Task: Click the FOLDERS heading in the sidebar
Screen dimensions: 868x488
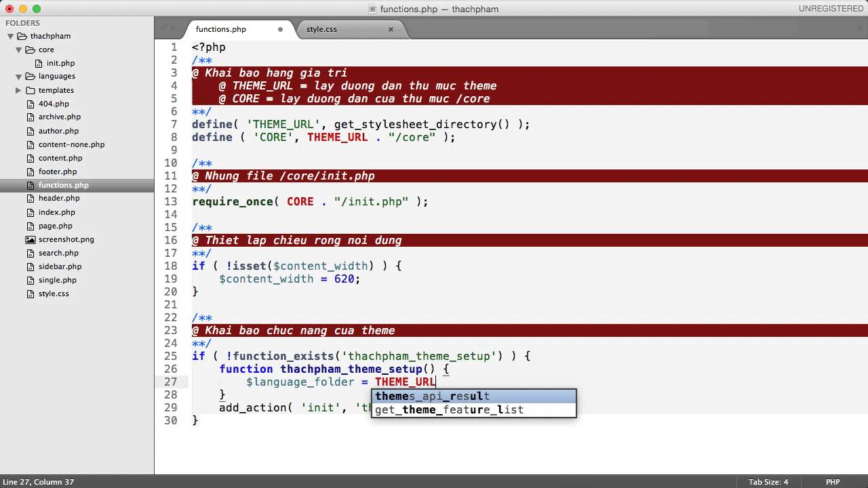Action: 22,23
